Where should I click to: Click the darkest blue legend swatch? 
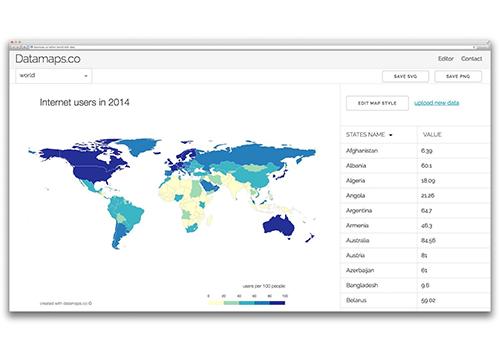[x=277, y=303]
